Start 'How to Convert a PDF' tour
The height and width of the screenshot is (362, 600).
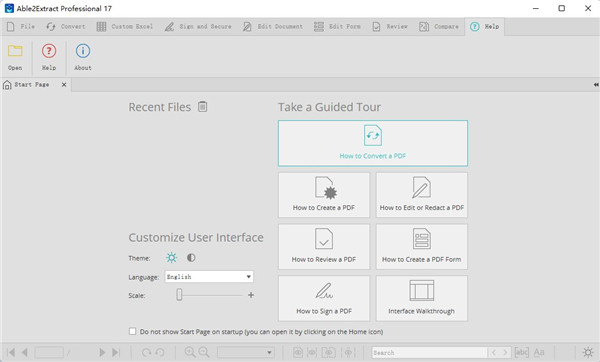(x=373, y=143)
